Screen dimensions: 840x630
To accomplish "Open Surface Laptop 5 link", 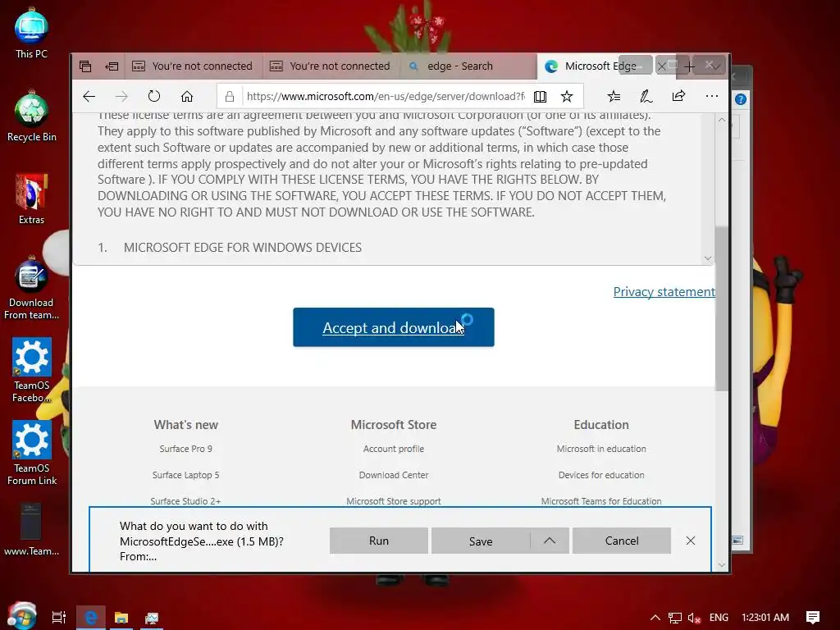I will click(x=186, y=475).
